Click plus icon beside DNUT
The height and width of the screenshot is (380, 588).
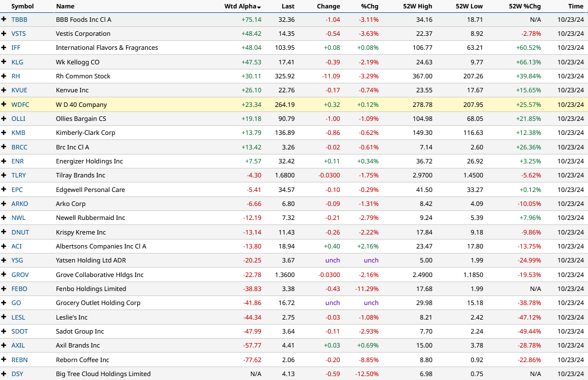(4, 232)
